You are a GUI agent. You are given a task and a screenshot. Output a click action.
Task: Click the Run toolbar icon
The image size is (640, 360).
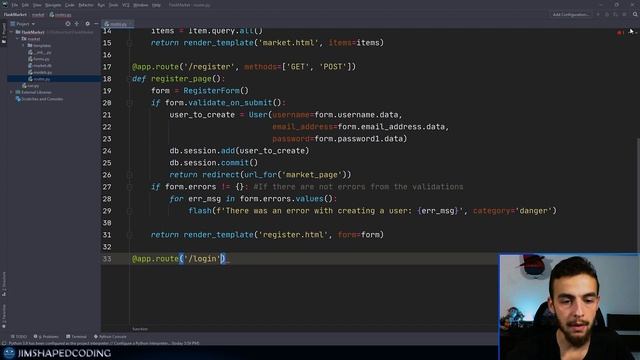coord(598,15)
